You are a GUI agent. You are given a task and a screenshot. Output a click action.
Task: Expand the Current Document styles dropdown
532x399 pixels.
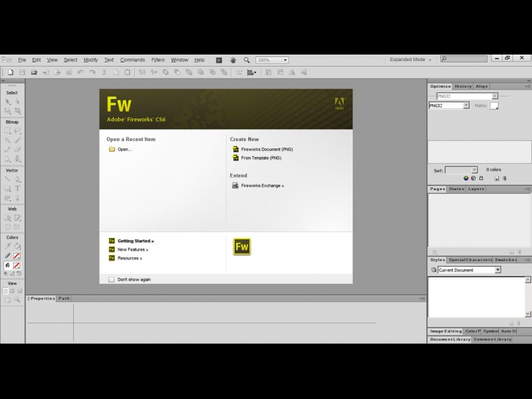point(497,270)
